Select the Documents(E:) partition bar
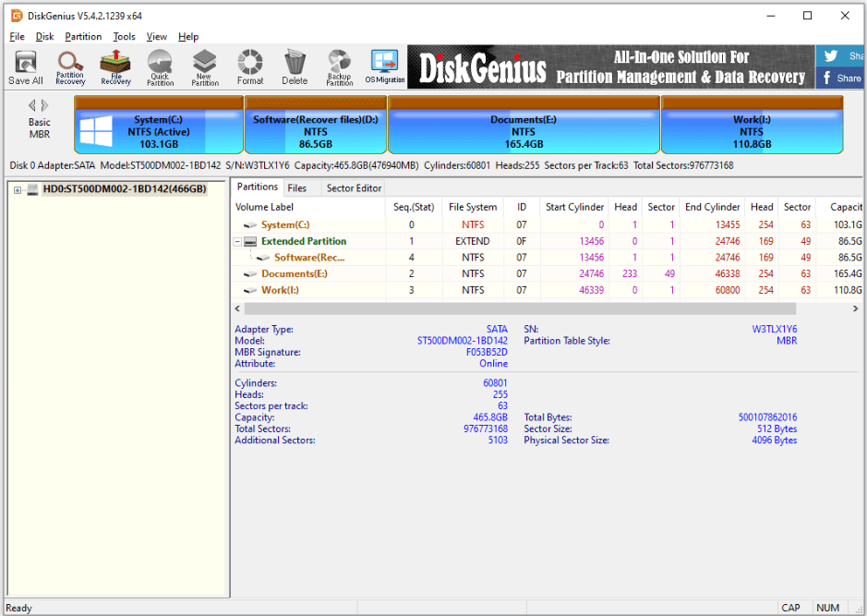This screenshot has width=867, height=616. (524, 130)
